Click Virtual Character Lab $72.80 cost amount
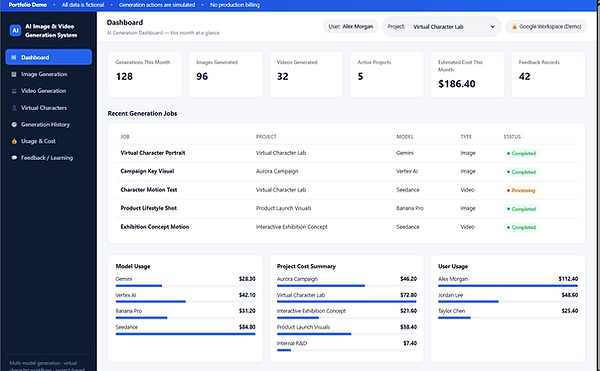 tap(408, 295)
